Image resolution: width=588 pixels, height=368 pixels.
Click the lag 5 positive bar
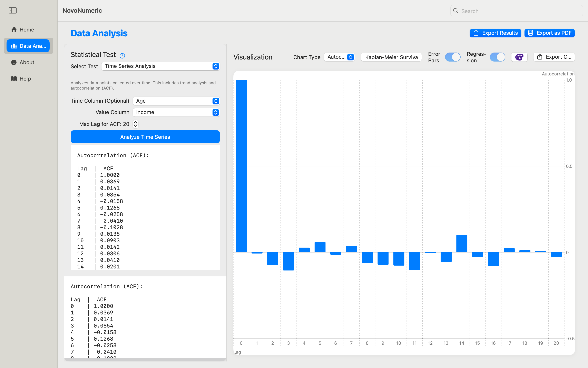320,247
